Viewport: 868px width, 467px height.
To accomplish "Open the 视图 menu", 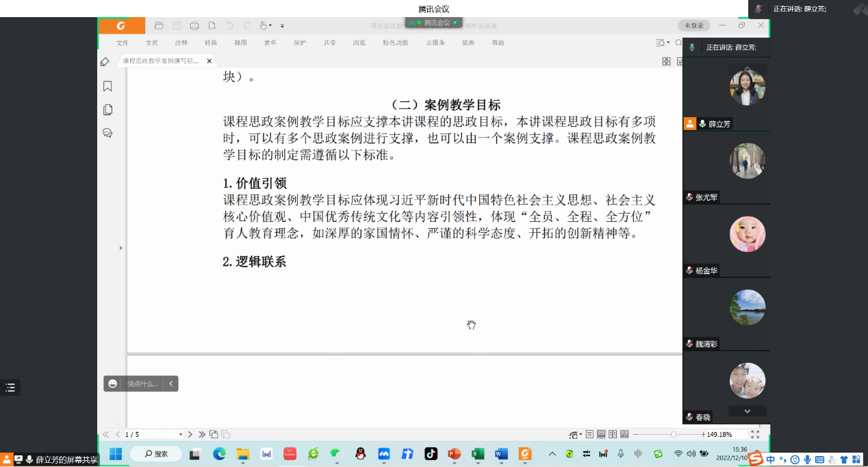I will (240, 42).
